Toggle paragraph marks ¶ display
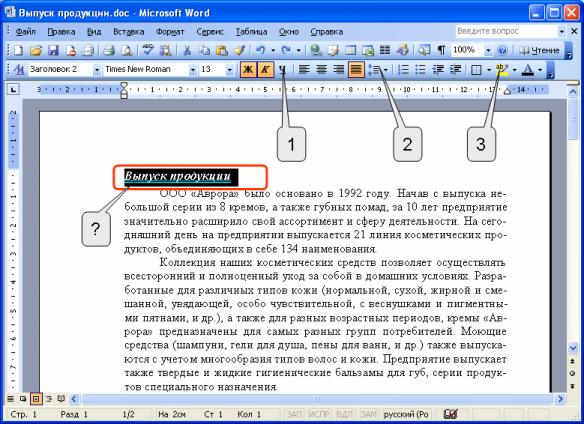This screenshot has height=424, width=584. (441, 50)
